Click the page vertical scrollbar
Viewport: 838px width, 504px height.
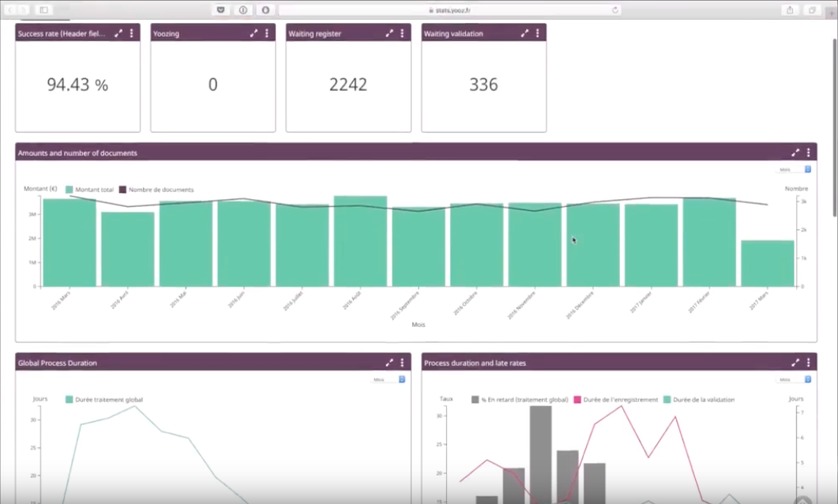point(834,127)
